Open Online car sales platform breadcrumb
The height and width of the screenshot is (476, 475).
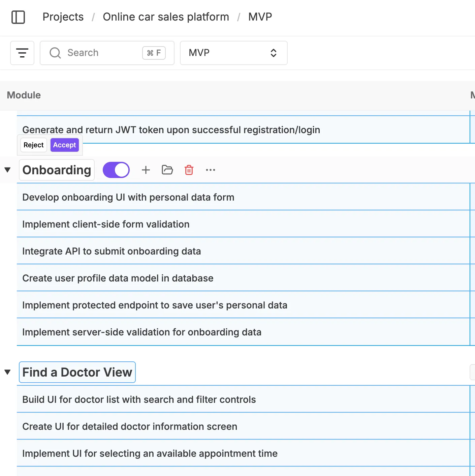point(166,17)
